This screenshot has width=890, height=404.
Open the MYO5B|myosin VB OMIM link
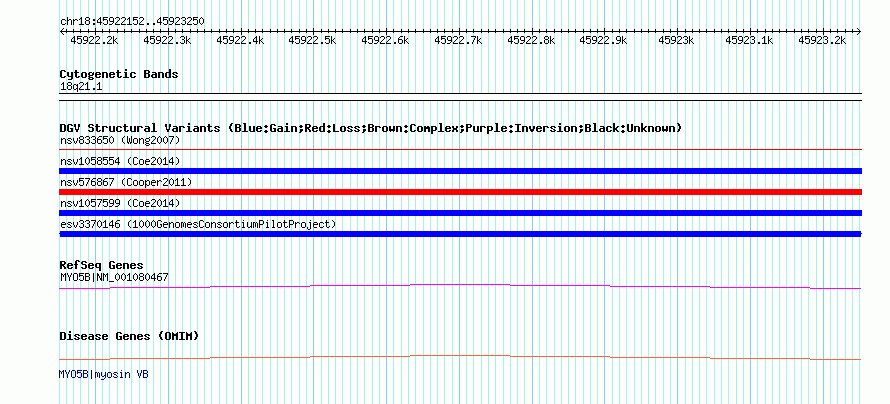pos(104,374)
